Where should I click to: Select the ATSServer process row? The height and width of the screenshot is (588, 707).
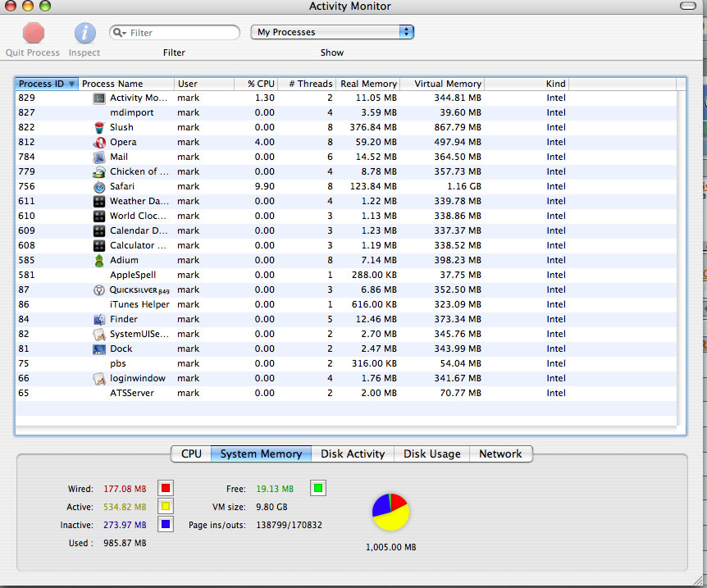click(346, 393)
